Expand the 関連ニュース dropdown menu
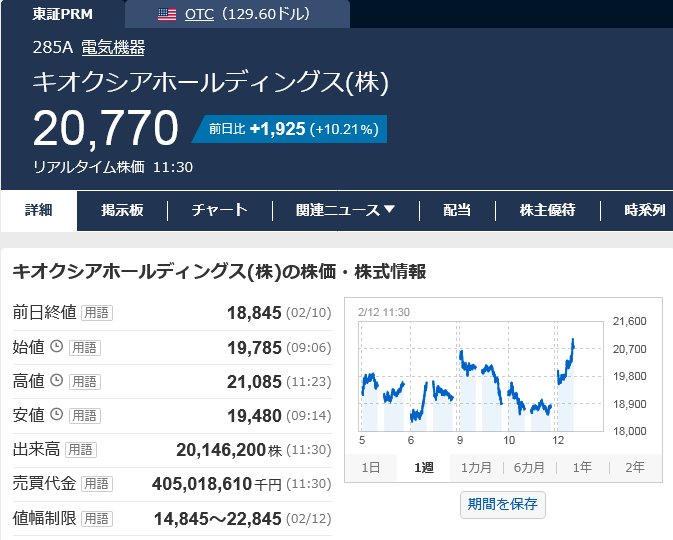The height and width of the screenshot is (540, 673). coord(345,210)
